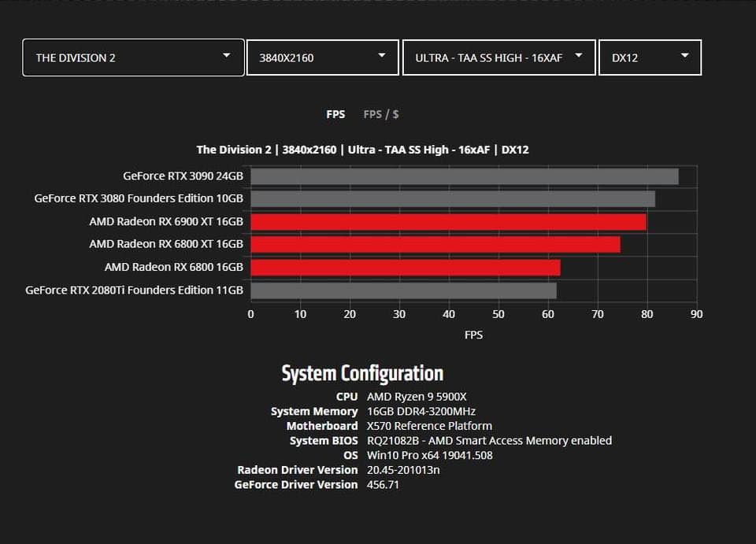Screen dimensions: 756x544
Task: Click the X570 Reference Platform value
Action: 429,426
